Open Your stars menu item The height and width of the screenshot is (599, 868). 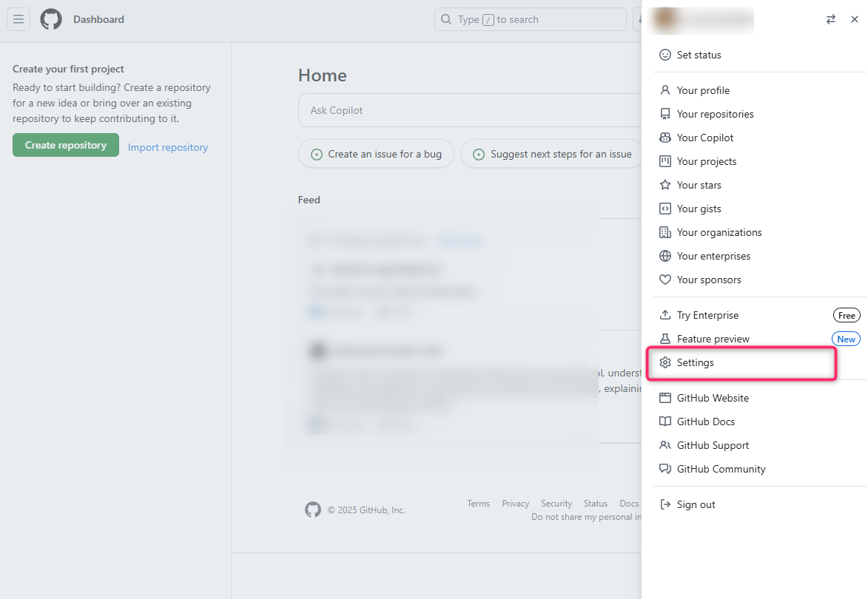pyautogui.click(x=759, y=185)
